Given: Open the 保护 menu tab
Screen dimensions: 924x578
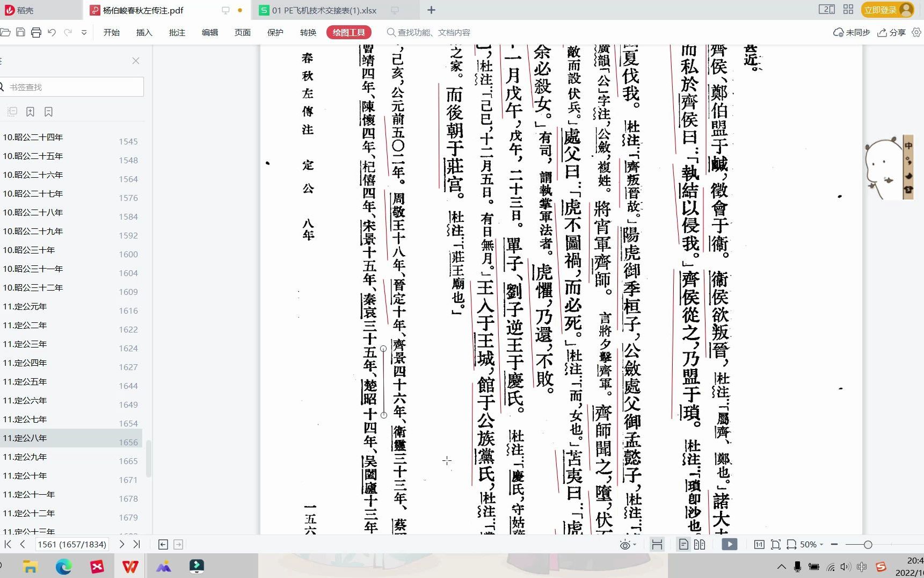Looking at the screenshot, I should tap(275, 32).
